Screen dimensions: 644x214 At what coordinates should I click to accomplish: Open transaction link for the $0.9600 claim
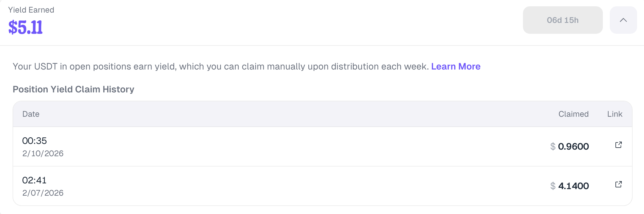[x=619, y=145]
